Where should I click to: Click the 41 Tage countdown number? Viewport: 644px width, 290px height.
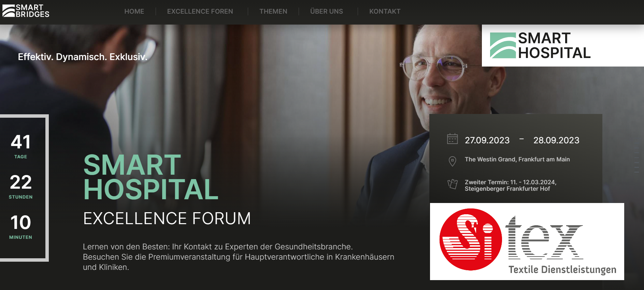pyautogui.click(x=21, y=142)
